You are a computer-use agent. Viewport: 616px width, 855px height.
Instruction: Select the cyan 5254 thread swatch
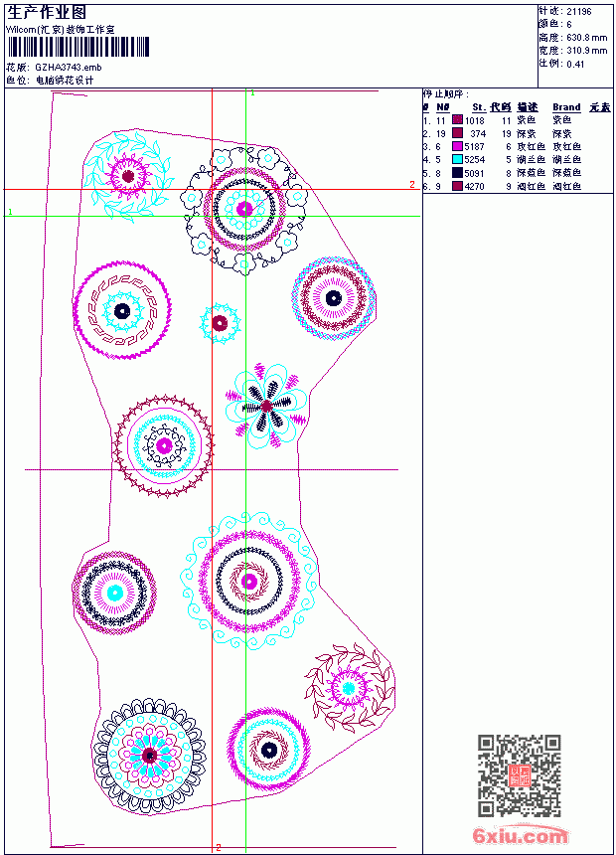457,159
